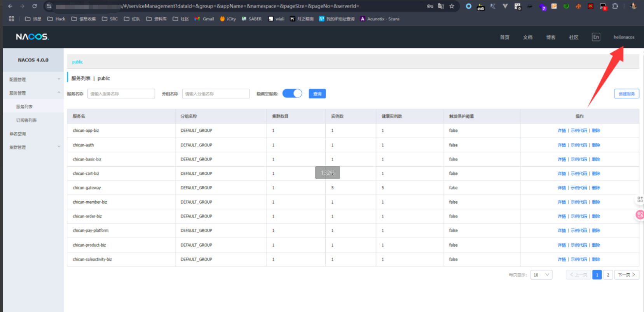
Task: Select page 1 in pagination
Action: pos(597,275)
